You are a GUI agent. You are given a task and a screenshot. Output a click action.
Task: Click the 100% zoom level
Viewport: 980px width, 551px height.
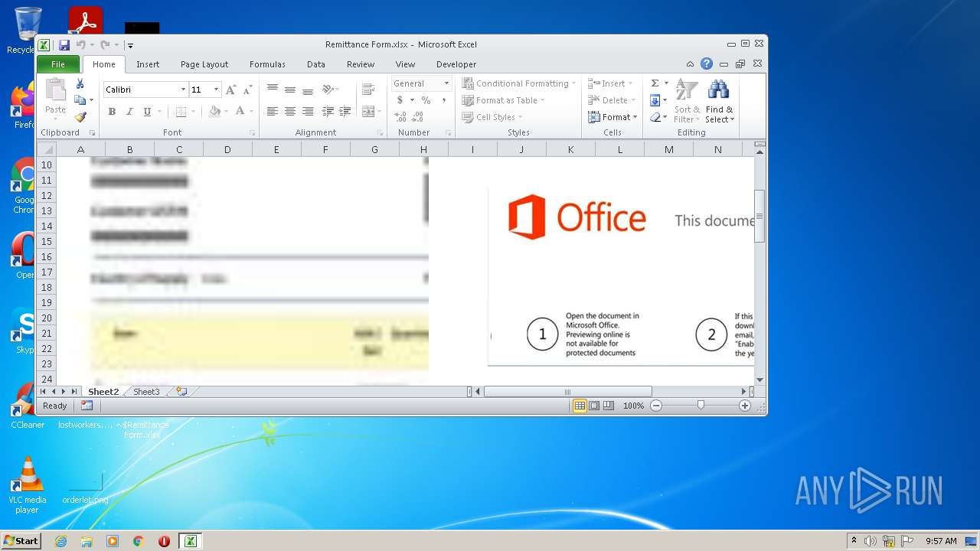pos(633,406)
